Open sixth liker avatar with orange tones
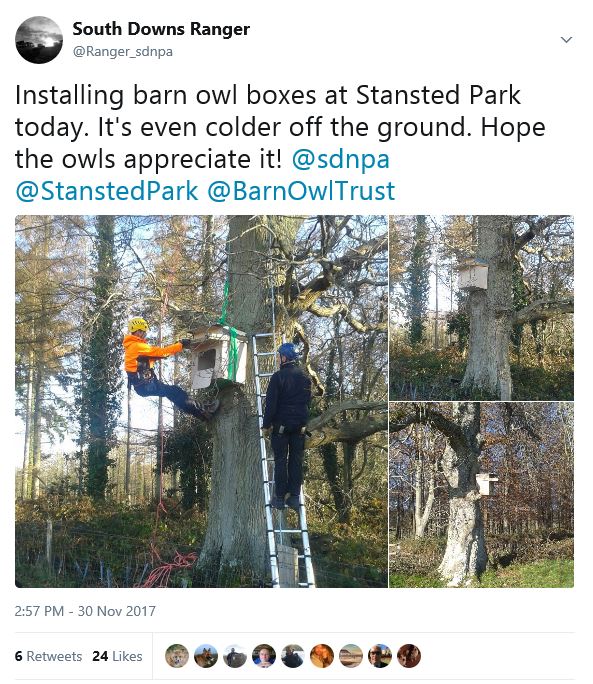This screenshot has width=593, height=684. (322, 656)
